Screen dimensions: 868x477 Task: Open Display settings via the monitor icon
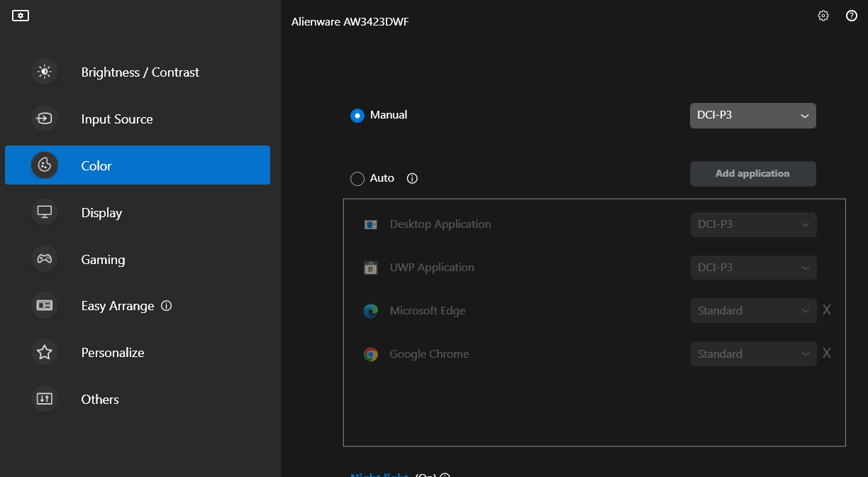[45, 212]
